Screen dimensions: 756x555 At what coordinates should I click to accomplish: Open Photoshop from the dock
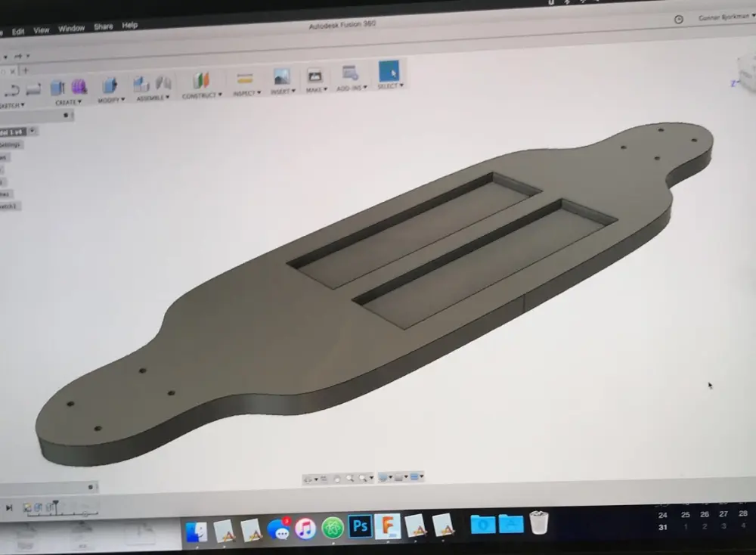360,526
